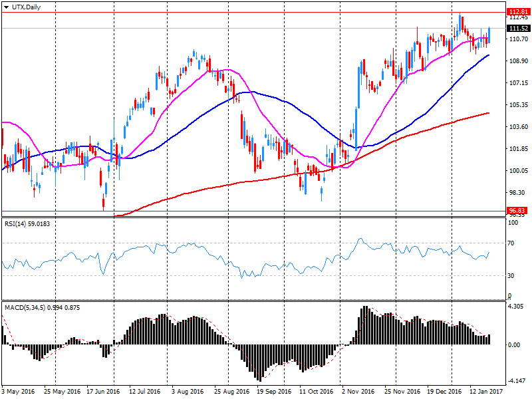
Task: Click the 25 Nov 2016 date label
Action: [x=402, y=392]
